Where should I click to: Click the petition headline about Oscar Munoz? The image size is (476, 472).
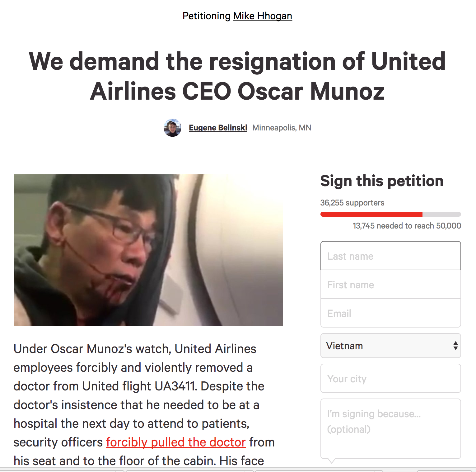[237, 76]
